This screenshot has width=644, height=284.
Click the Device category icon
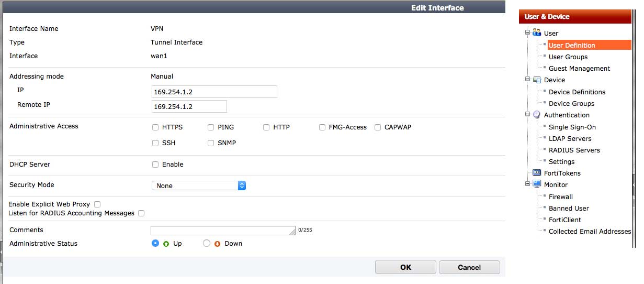[x=537, y=80]
